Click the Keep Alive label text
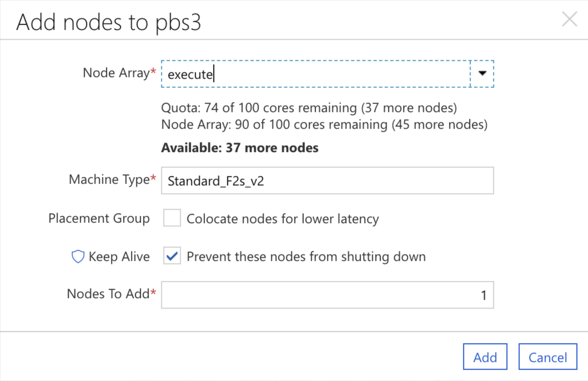The image size is (588, 381). 119,256
